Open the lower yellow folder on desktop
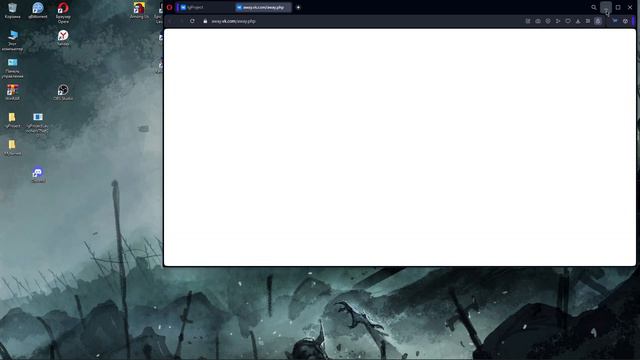The width and height of the screenshot is (640, 360). pyautogui.click(x=12, y=148)
